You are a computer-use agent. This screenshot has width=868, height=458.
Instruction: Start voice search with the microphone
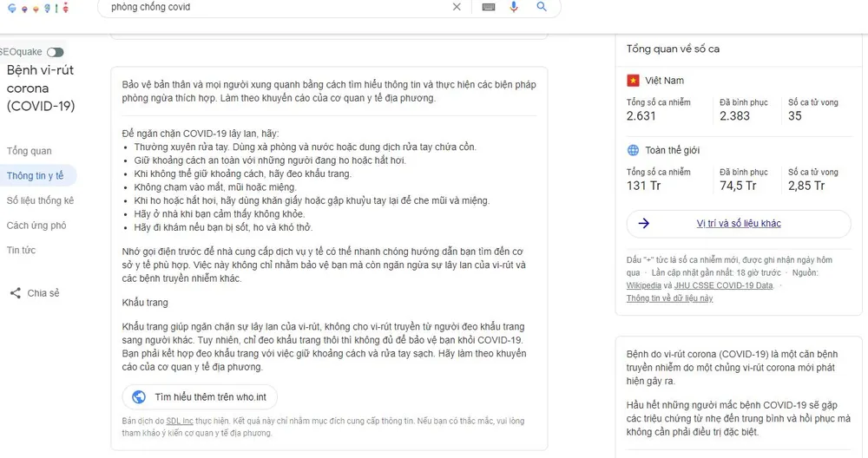click(x=514, y=7)
